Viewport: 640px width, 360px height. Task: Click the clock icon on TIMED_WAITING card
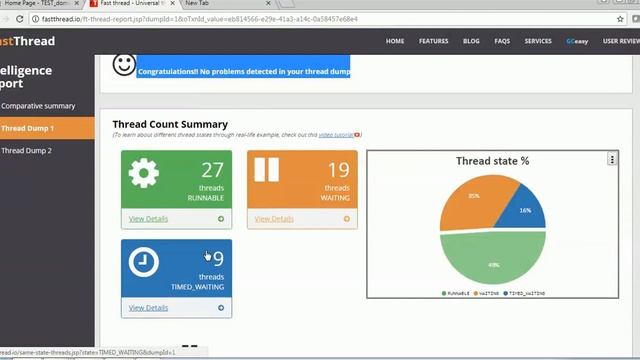tap(144, 262)
